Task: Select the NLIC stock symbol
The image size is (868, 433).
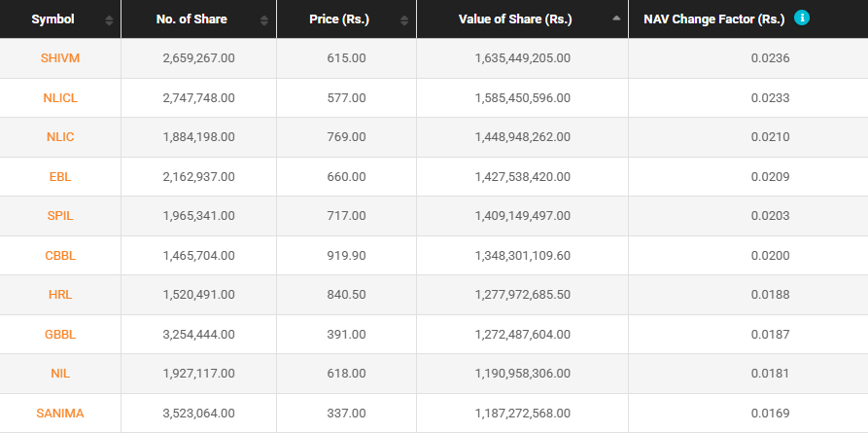Action: [x=60, y=137]
